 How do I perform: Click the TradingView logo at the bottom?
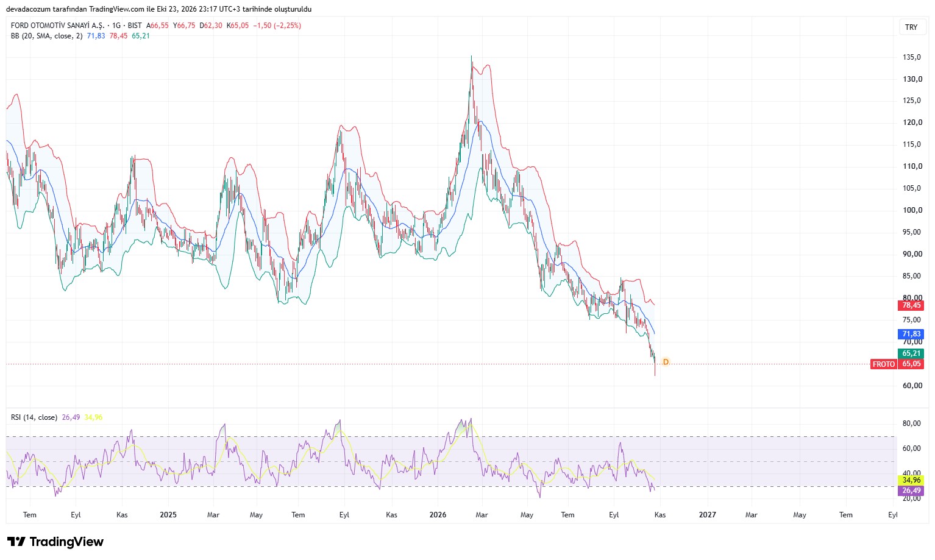point(55,542)
